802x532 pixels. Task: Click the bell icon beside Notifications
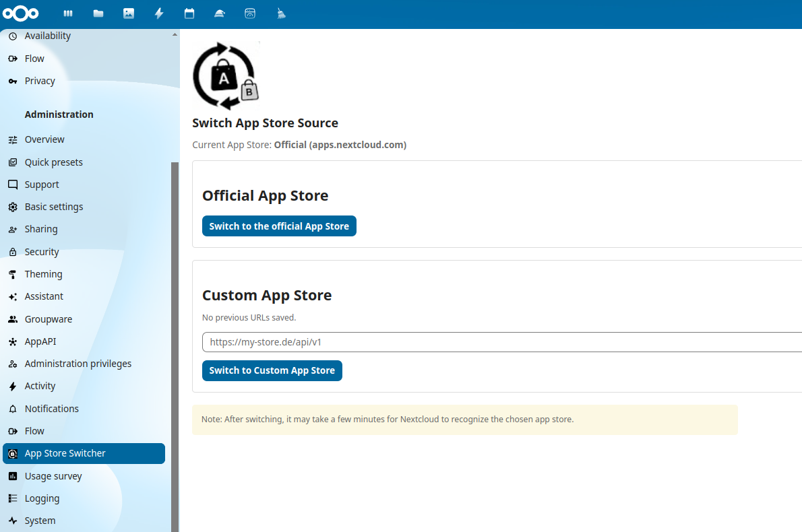click(x=13, y=409)
